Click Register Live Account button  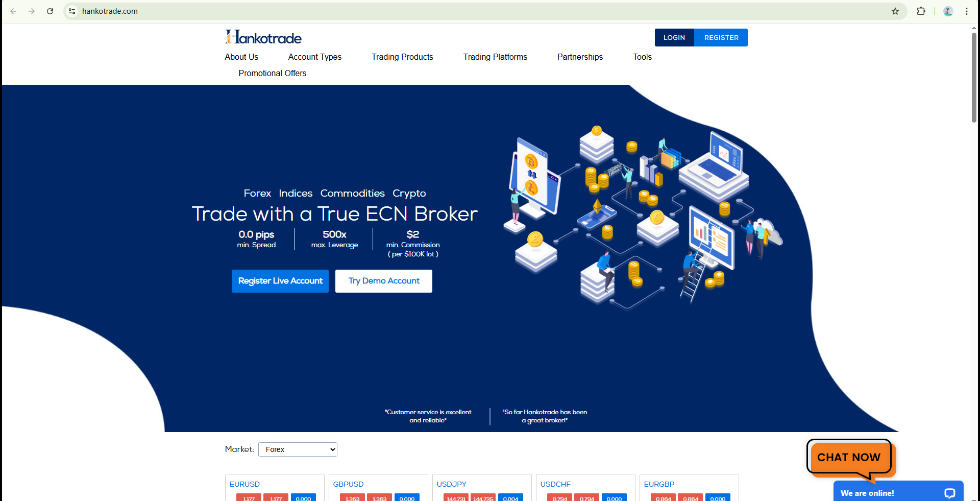(x=280, y=281)
